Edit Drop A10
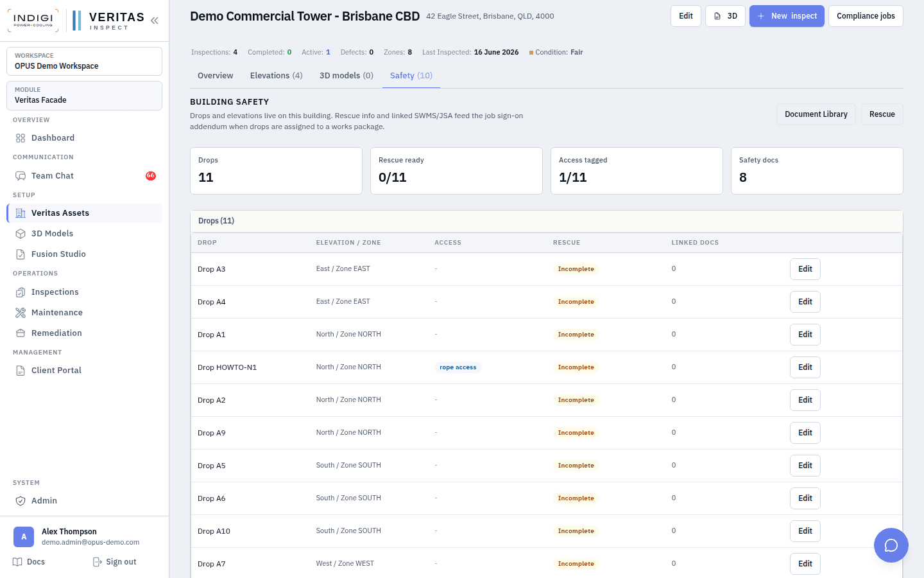924x578 pixels. [x=805, y=531]
